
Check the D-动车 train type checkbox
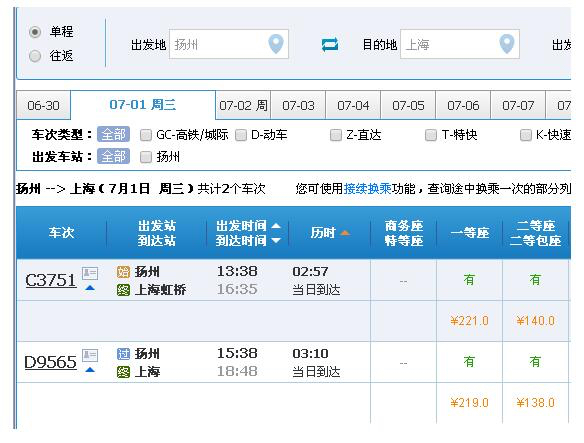click(241, 135)
